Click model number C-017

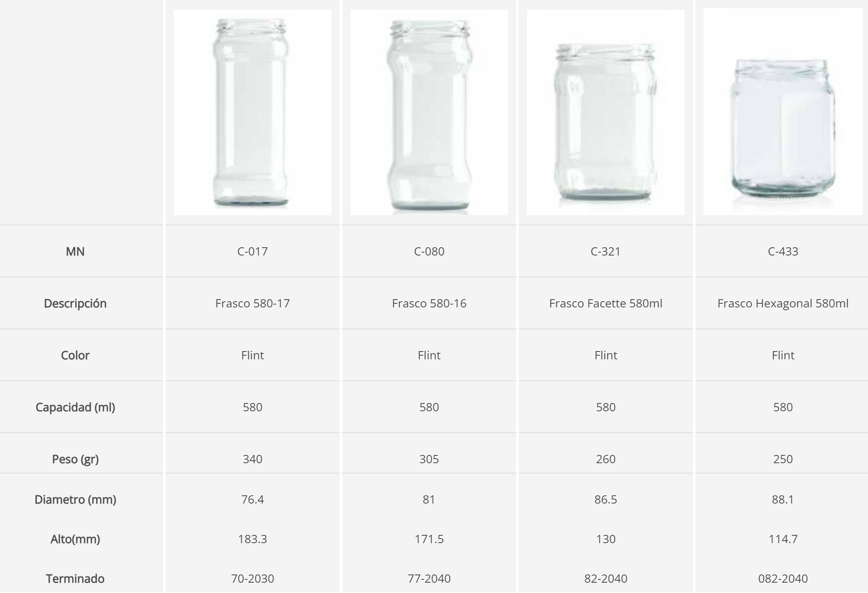[252, 251]
